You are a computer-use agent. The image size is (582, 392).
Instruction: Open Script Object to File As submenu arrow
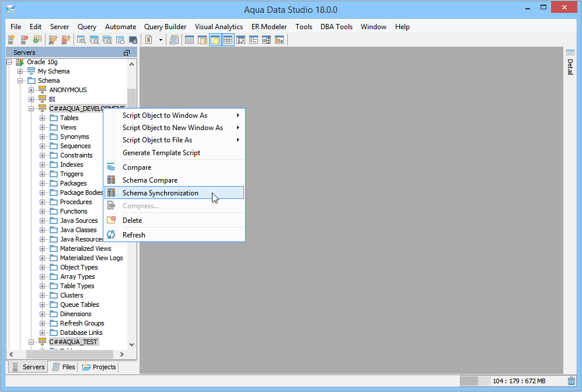238,140
